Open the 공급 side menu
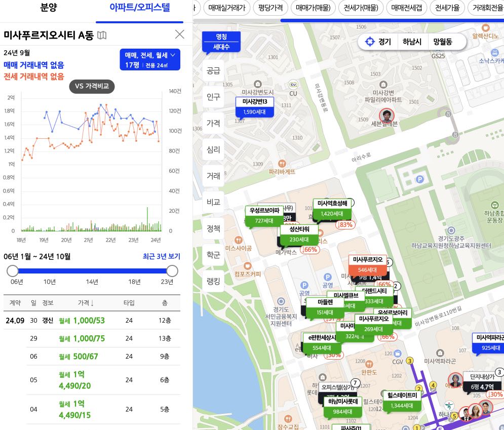Screen dimensions: 504x430 213,70
